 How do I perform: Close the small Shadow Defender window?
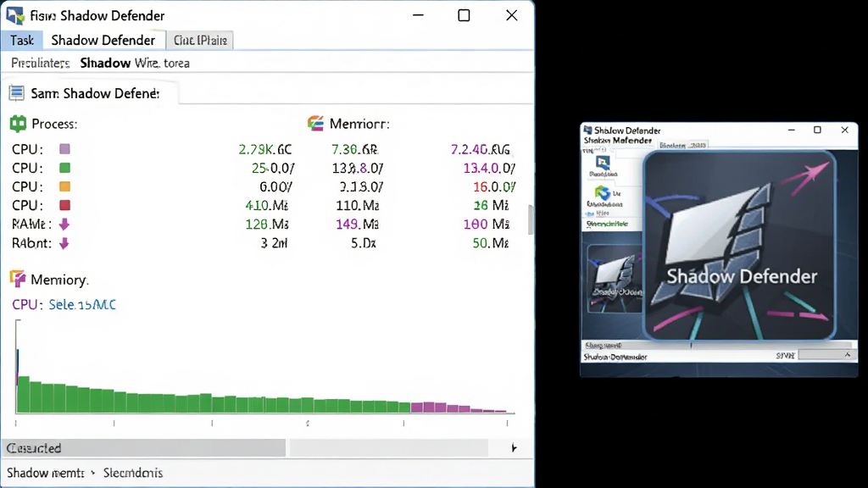(x=845, y=130)
